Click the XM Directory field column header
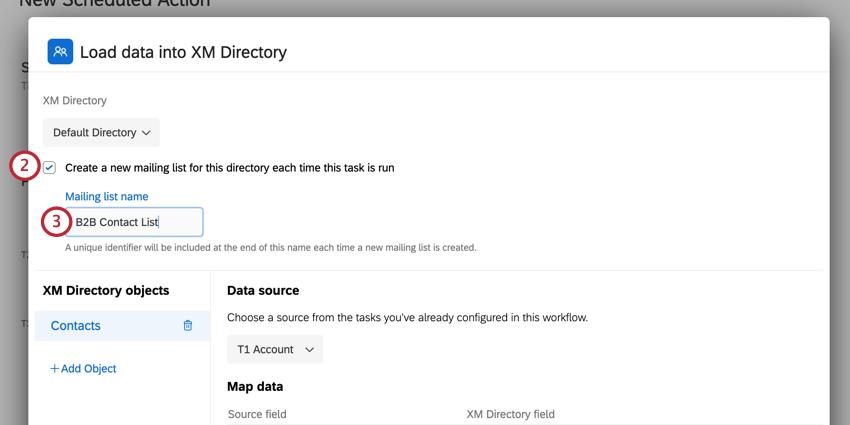 [x=511, y=414]
